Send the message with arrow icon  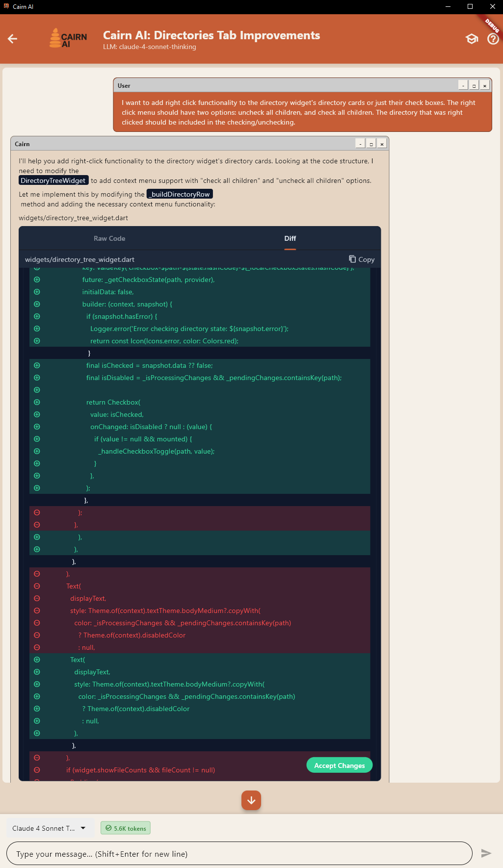[486, 853]
